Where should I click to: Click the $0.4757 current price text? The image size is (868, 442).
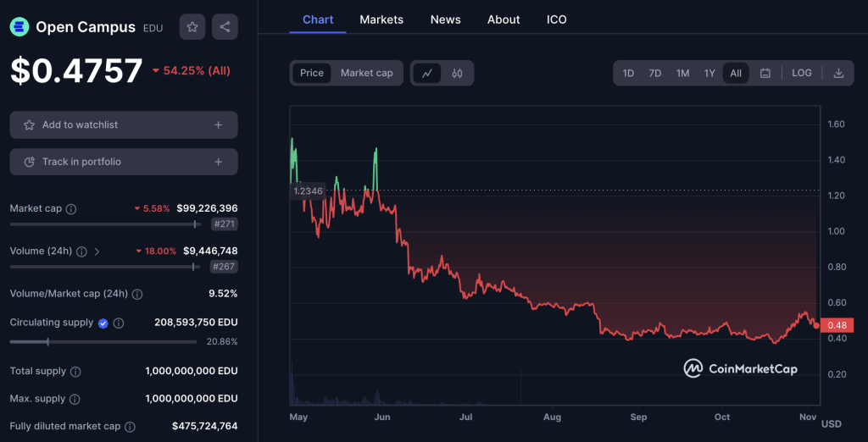point(76,71)
